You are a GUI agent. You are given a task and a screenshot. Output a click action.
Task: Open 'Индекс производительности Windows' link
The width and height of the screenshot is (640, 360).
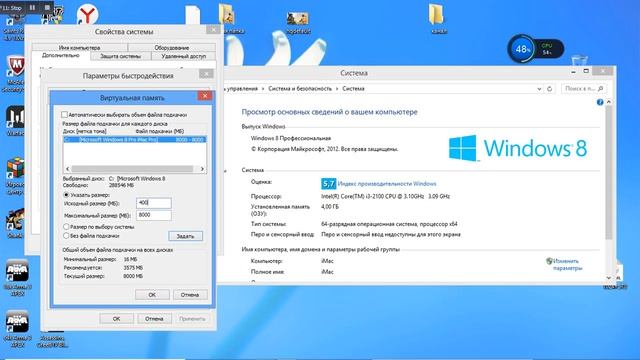pos(387,184)
